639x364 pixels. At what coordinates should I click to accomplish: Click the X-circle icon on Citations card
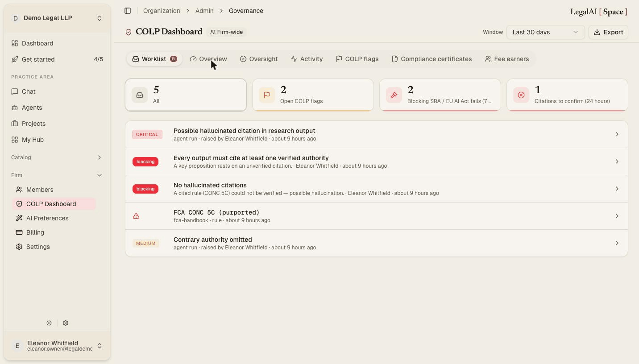pyautogui.click(x=521, y=95)
